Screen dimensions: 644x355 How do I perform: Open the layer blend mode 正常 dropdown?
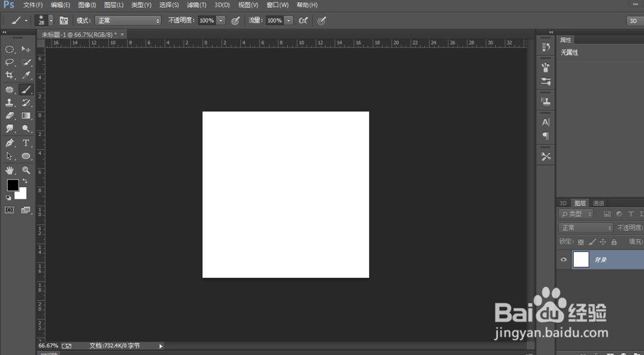pyautogui.click(x=585, y=228)
